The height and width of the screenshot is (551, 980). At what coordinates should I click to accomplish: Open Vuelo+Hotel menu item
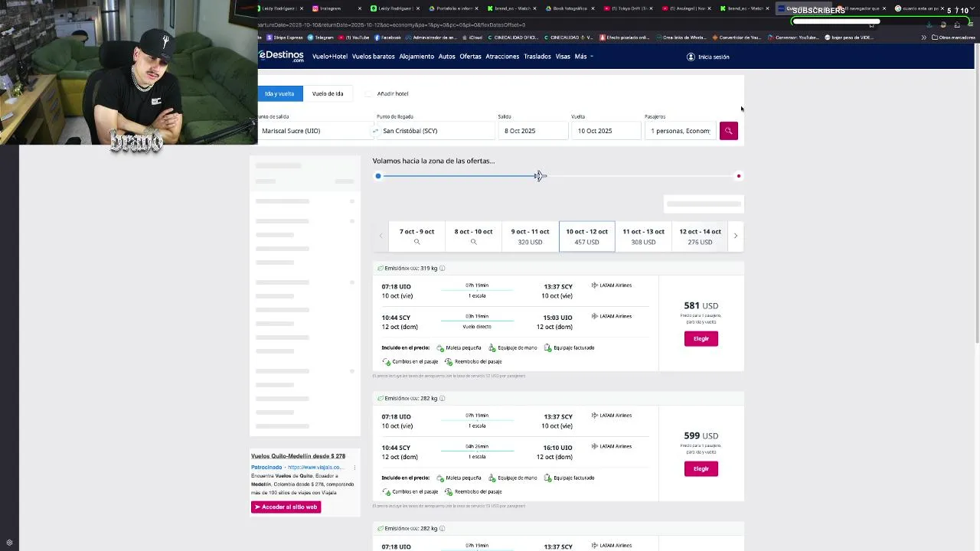[x=330, y=57]
